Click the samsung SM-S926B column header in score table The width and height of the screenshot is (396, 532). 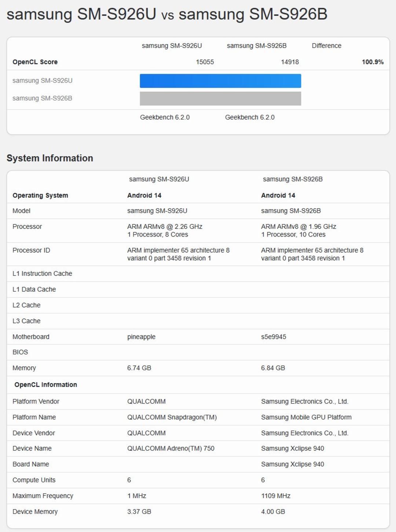pyautogui.click(x=257, y=45)
